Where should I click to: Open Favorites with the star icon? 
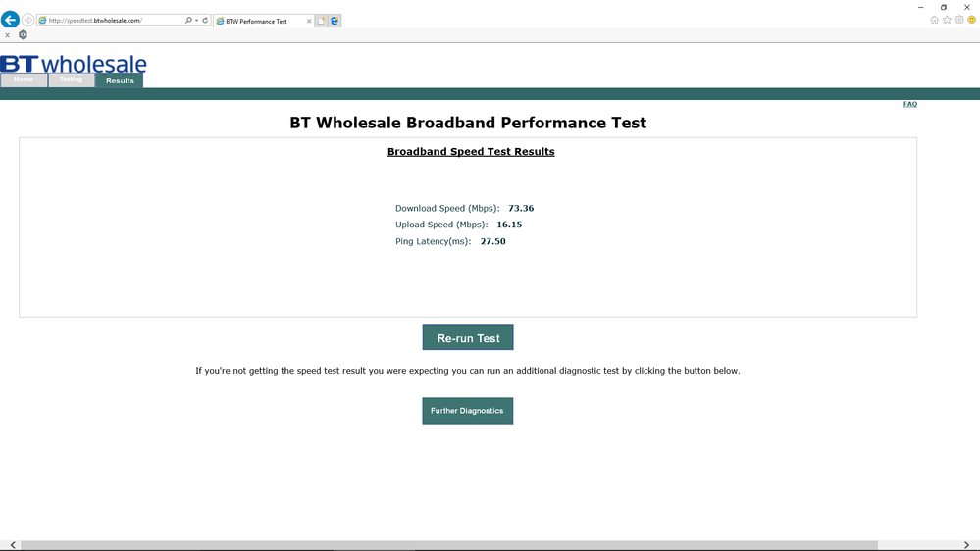947,20
